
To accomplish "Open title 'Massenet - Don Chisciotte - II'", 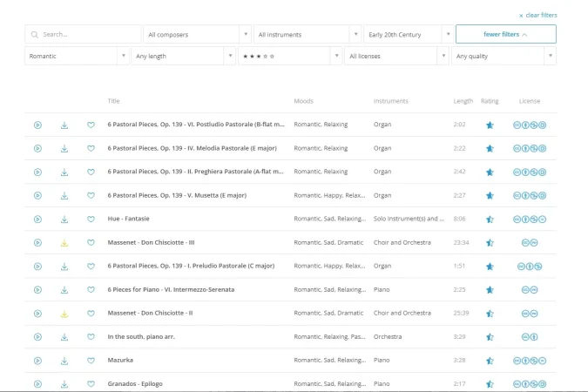I will click(x=150, y=313).
